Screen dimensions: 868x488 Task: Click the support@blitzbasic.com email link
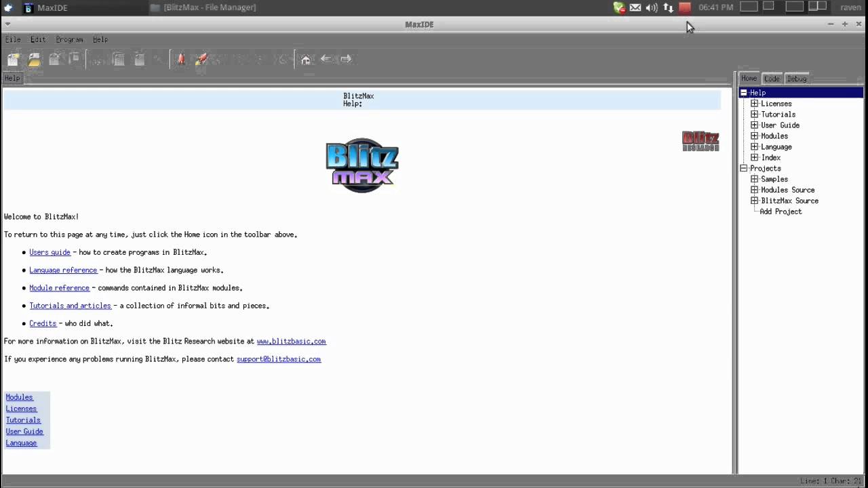tap(279, 359)
